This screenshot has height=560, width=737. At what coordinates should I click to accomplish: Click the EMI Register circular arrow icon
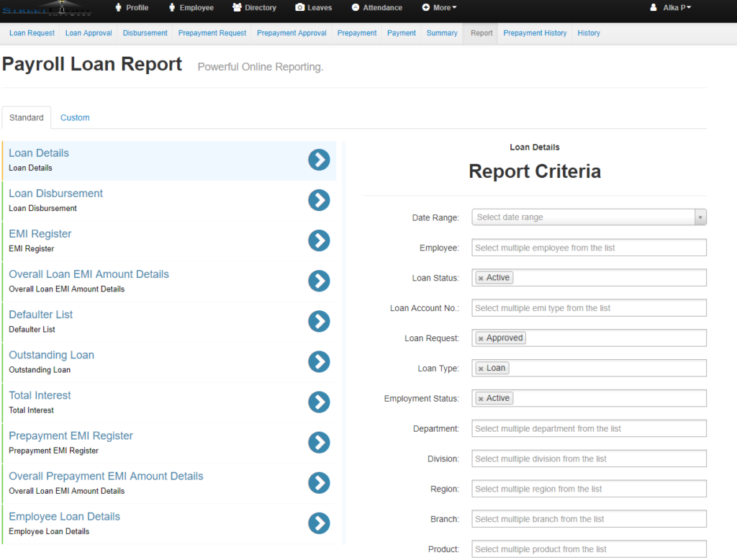319,240
